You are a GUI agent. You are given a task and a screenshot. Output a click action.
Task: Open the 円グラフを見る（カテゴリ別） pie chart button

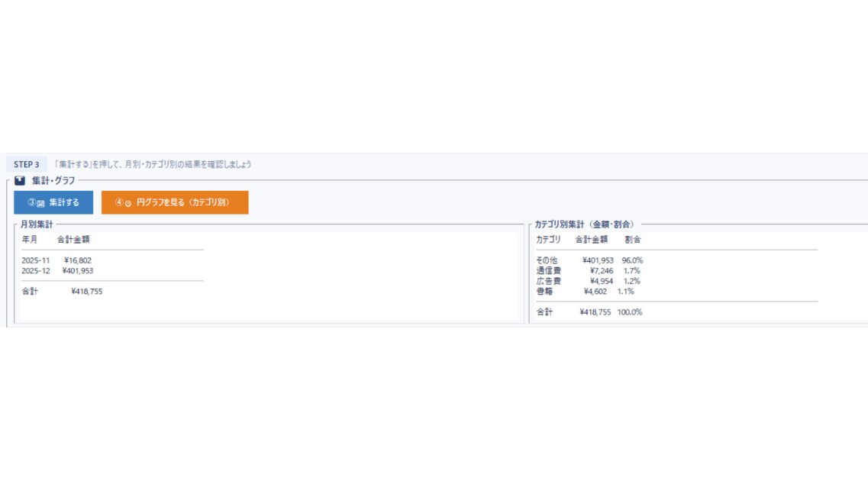[x=175, y=202]
